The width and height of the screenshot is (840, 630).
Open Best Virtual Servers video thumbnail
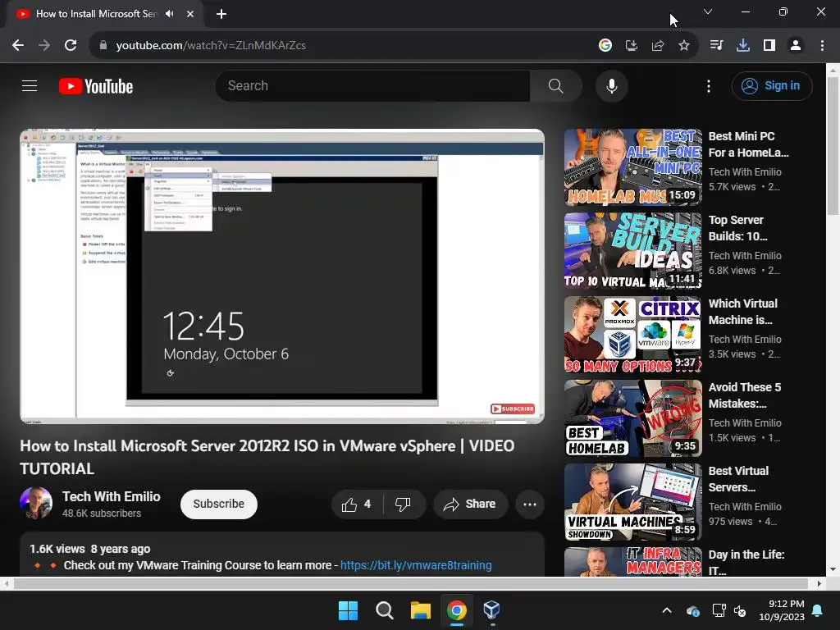[632, 502]
